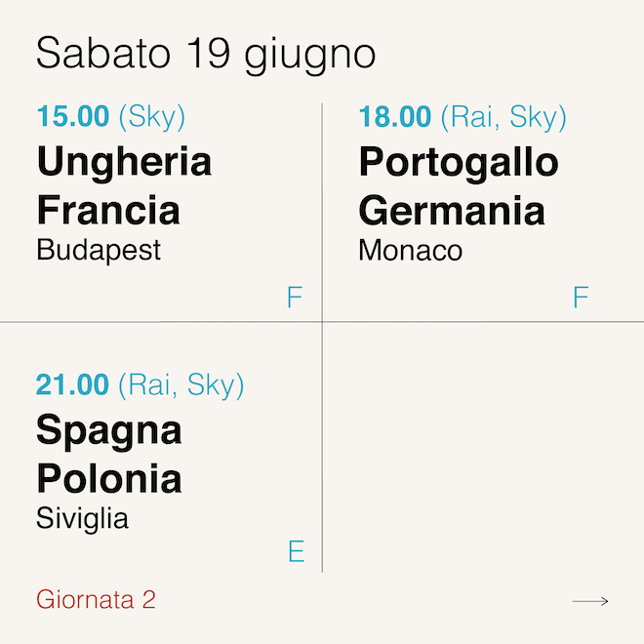644x644 pixels.
Task: Select the Monaco venue label
Action: tap(410, 251)
